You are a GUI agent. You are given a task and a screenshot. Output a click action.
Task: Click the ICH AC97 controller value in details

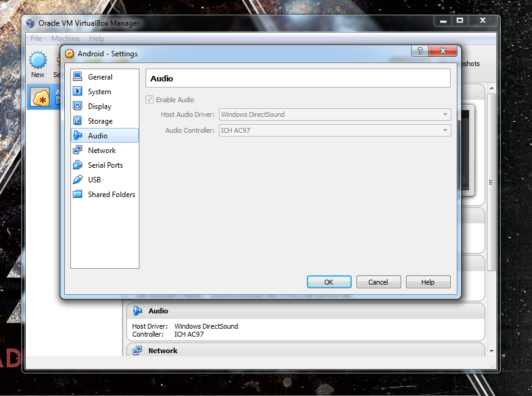189,334
